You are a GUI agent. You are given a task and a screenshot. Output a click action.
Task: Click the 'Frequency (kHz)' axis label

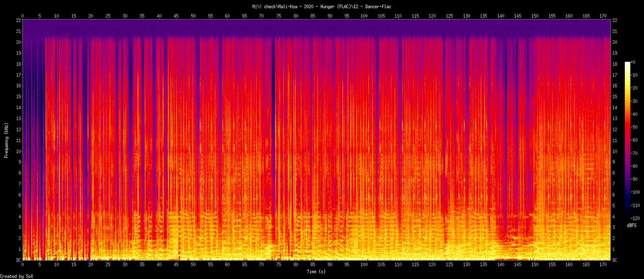point(6,140)
